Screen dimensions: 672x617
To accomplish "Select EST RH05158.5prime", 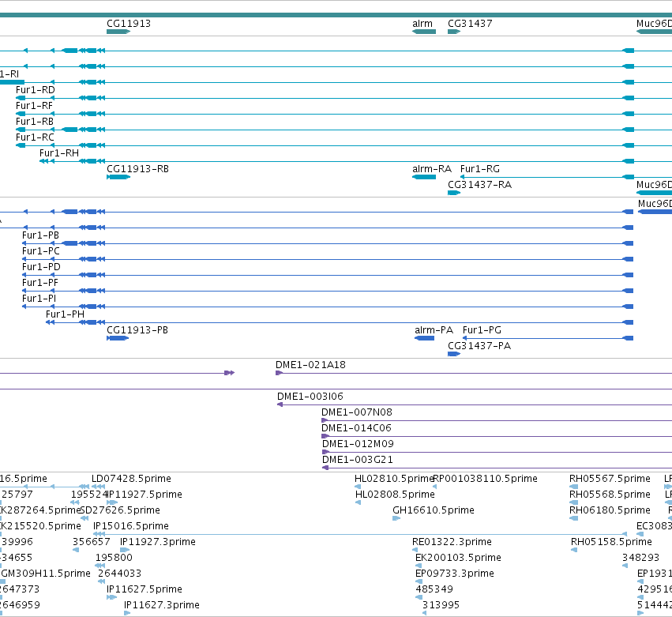I will (611, 543).
